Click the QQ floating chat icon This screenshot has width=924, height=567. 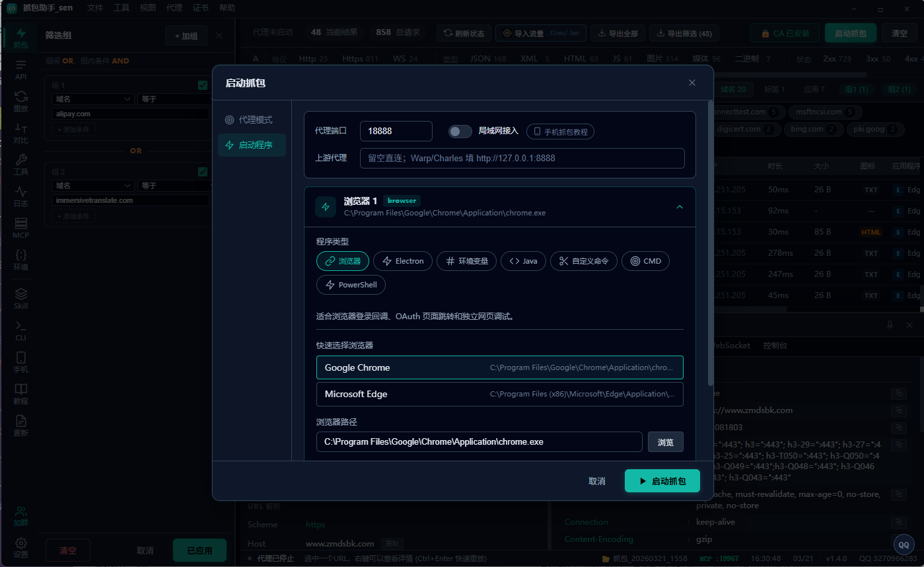click(904, 545)
